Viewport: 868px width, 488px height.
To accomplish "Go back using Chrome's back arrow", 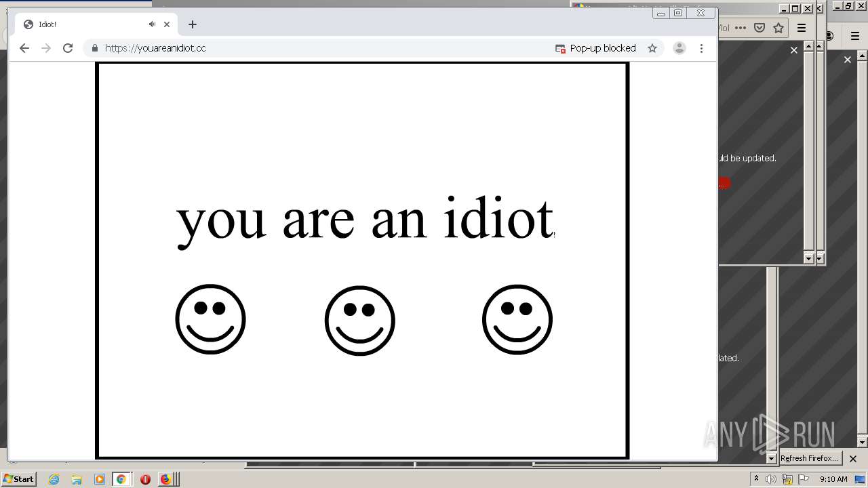I will click(24, 48).
